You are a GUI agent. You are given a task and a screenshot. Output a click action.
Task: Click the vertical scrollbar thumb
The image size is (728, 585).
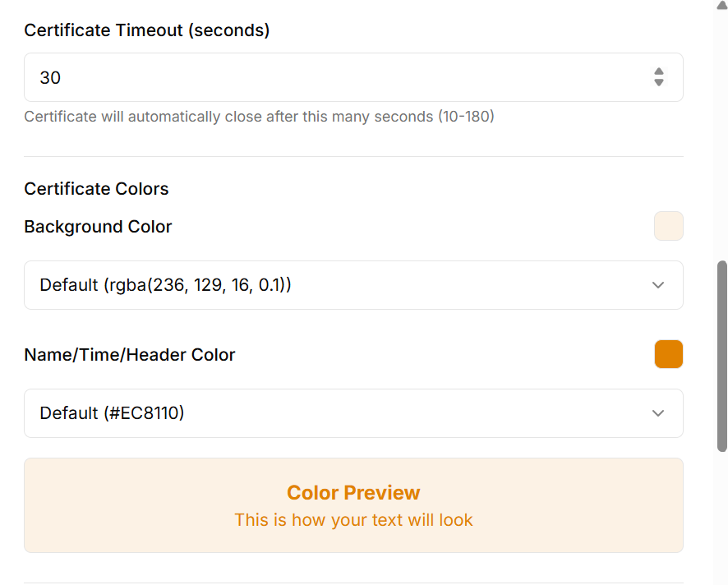click(722, 356)
